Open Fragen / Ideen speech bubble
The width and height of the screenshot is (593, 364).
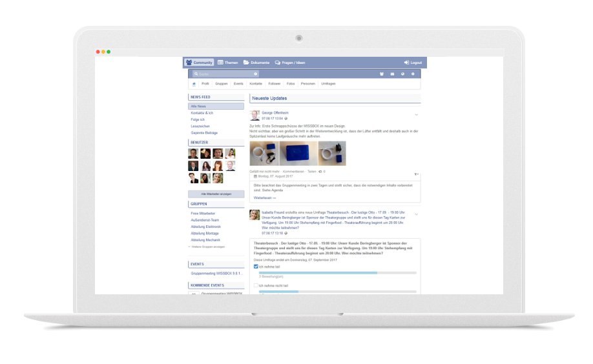coord(278,63)
